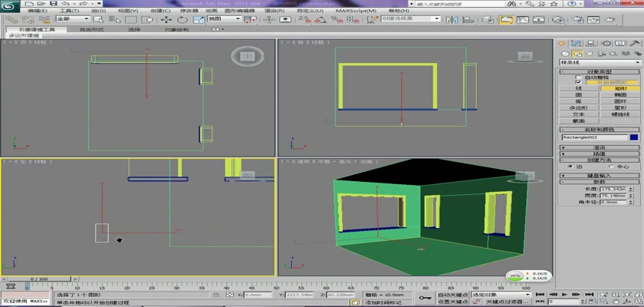
Task: Uncheck the start new shape checkbox
Action: (x=578, y=82)
